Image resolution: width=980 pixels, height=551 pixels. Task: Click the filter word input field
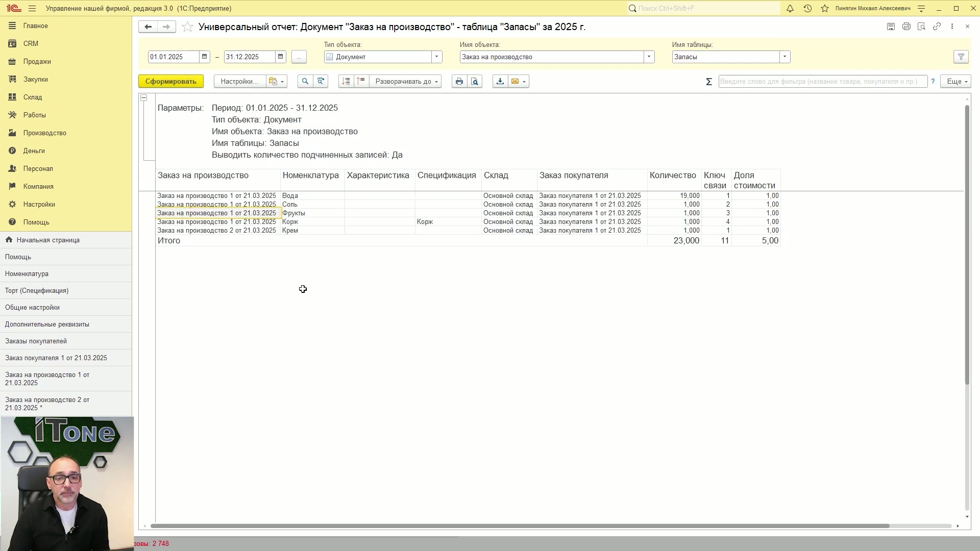pyautogui.click(x=823, y=82)
